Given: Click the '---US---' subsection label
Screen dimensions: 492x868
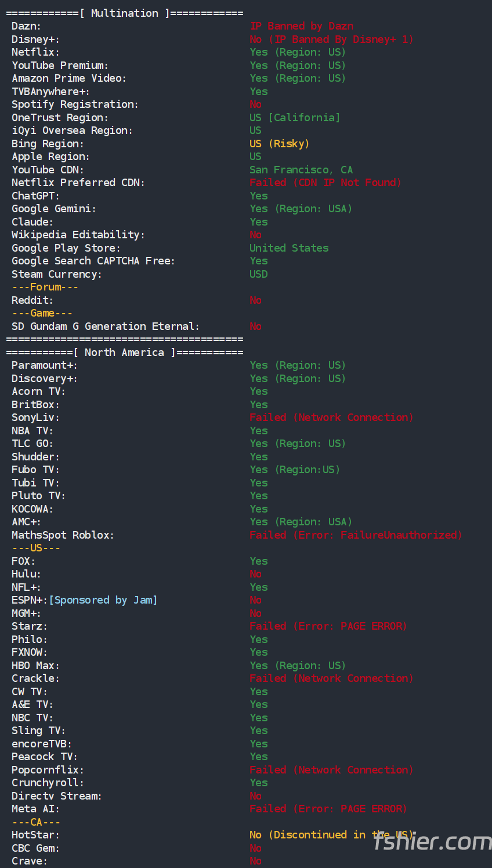Looking at the screenshot, I should tap(36, 548).
